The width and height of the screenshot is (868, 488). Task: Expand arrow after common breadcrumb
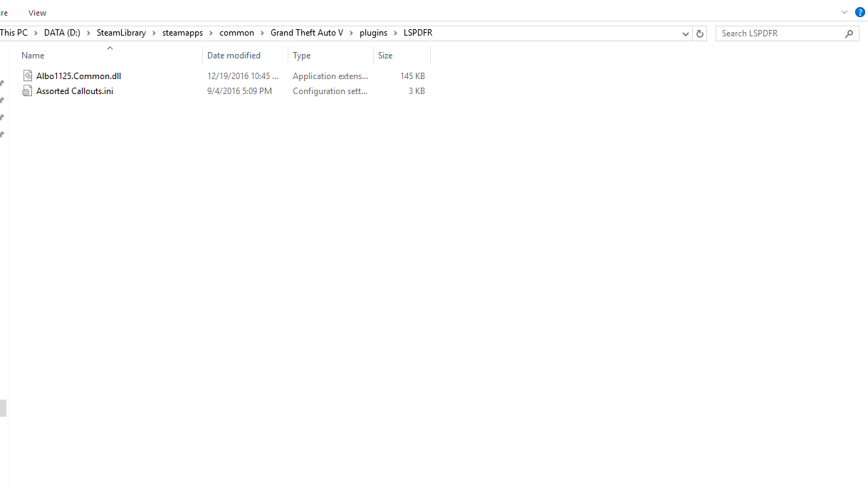[x=262, y=33]
